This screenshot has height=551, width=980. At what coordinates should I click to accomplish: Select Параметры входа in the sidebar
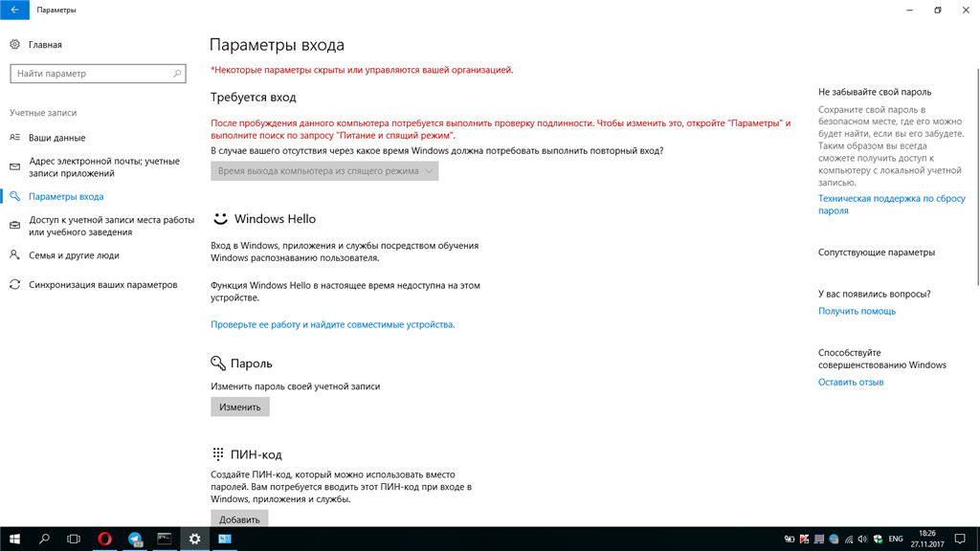[66, 196]
